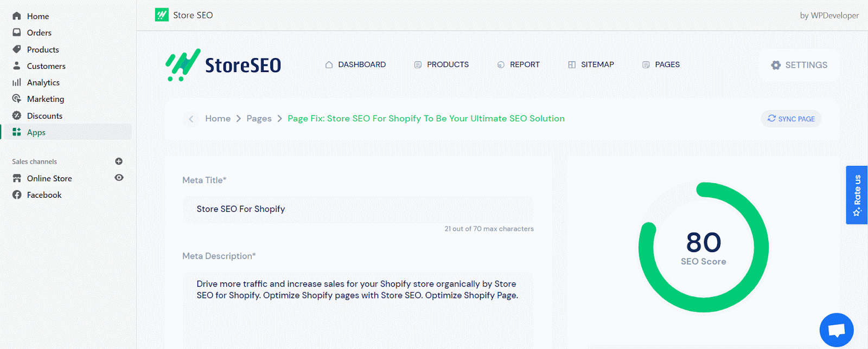The image size is (868, 349).
Task: Click the 'Meta Description*' label
Action: click(x=219, y=256)
